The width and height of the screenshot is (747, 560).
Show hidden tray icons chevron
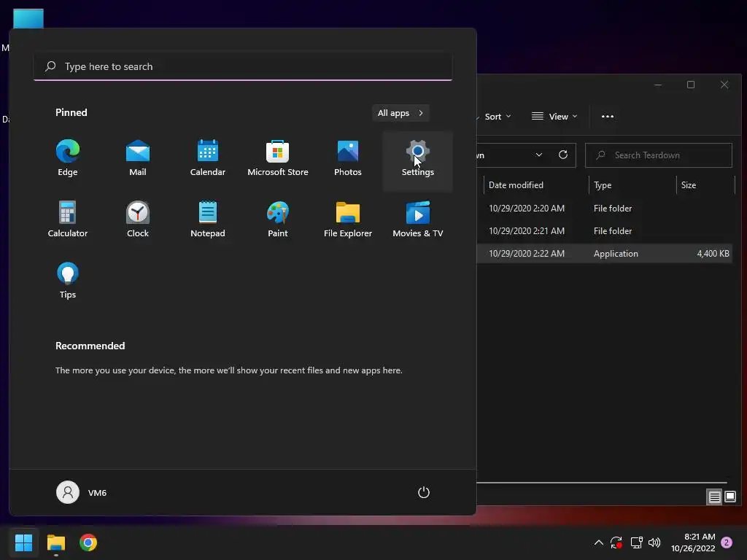point(599,542)
